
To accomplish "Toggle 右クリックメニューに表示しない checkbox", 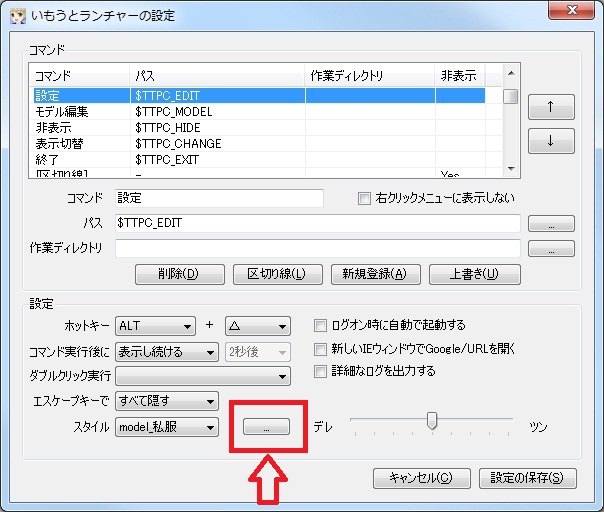I will point(364,198).
